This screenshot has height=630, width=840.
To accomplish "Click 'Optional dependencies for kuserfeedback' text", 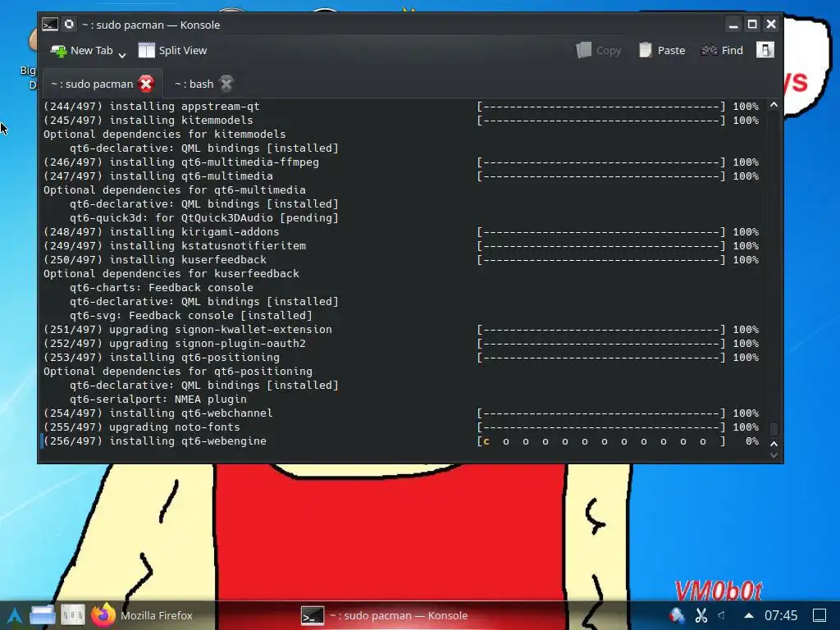I will click(x=171, y=274).
